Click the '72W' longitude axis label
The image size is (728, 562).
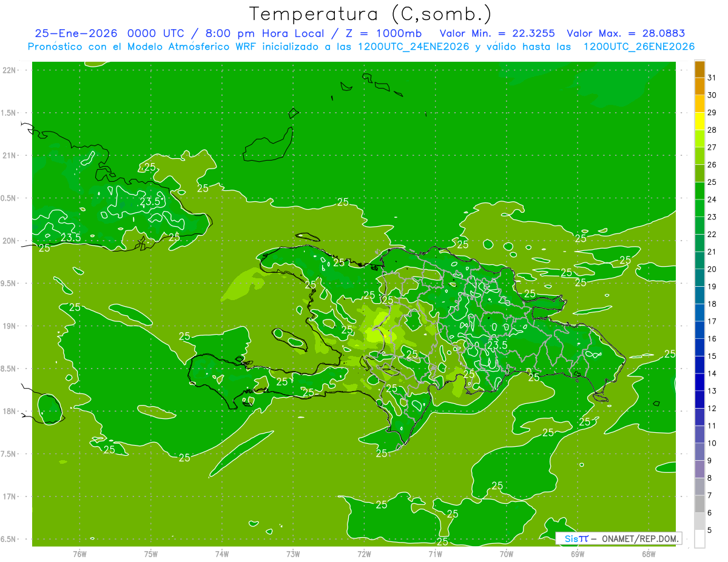[364, 554]
